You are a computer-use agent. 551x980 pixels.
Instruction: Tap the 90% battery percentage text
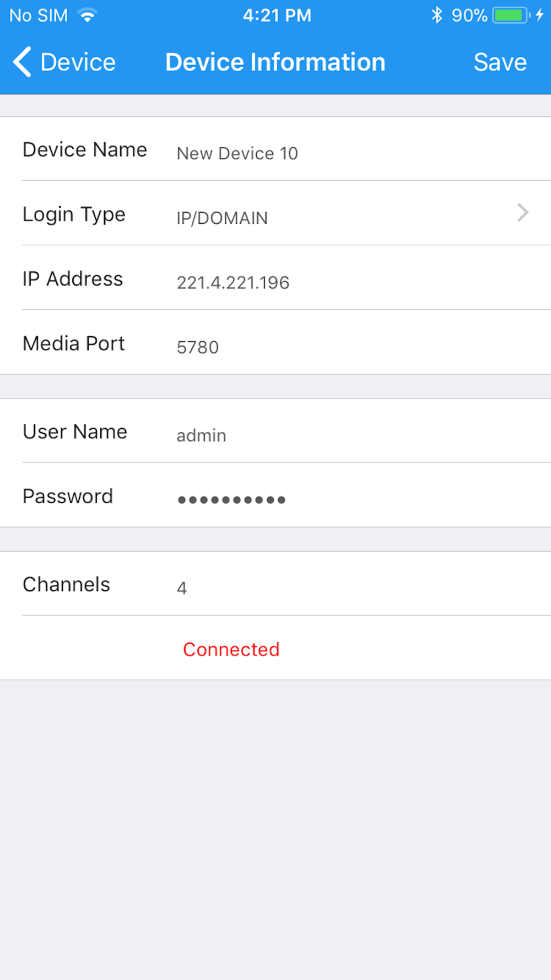469,15
